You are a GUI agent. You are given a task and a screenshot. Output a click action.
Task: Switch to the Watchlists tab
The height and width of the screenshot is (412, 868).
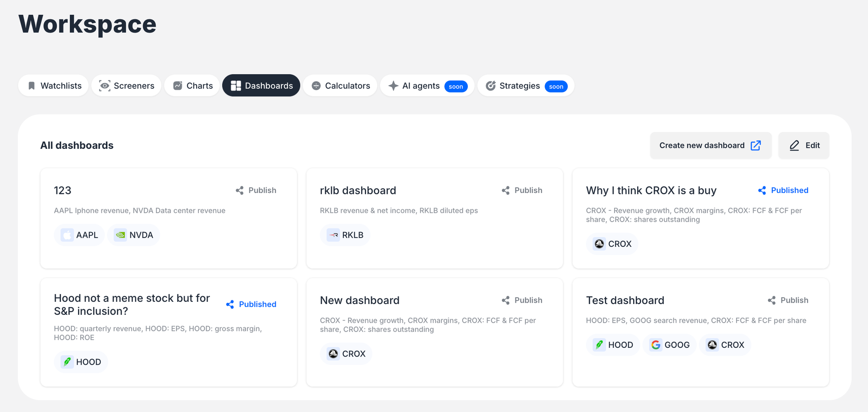click(53, 86)
